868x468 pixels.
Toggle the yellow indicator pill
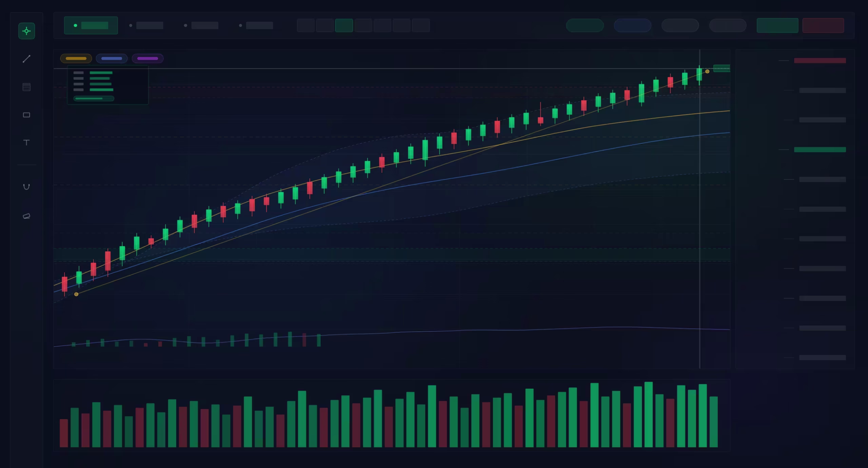pyautogui.click(x=76, y=58)
